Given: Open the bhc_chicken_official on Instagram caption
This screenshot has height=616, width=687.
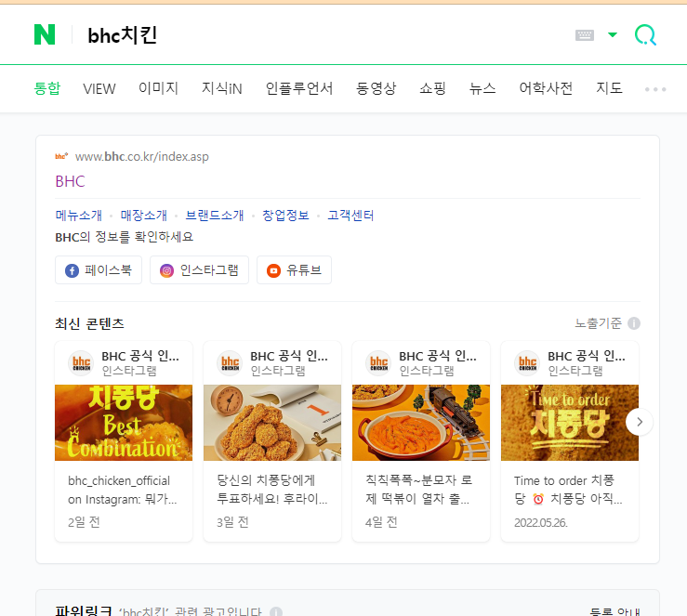Looking at the screenshot, I should 122,490.
